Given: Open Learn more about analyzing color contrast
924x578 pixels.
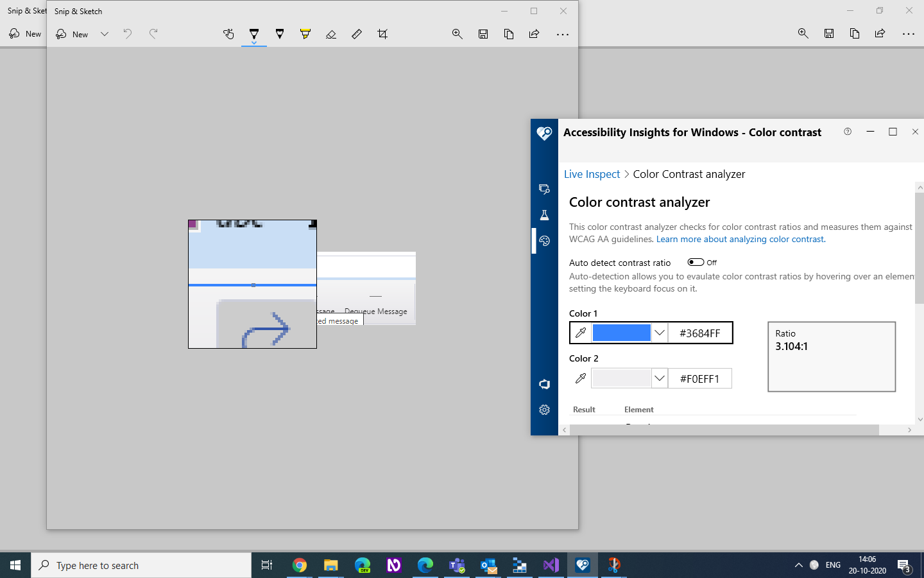Looking at the screenshot, I should 739,239.
